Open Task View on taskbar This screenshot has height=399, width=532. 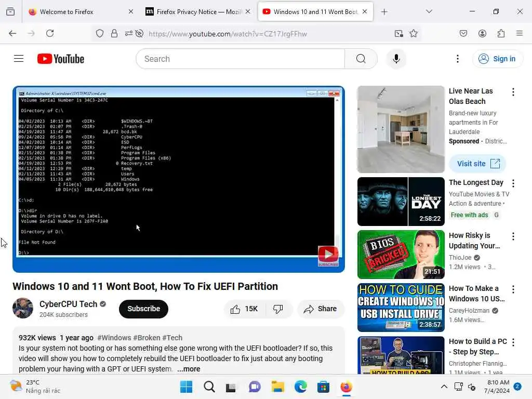(x=231, y=387)
